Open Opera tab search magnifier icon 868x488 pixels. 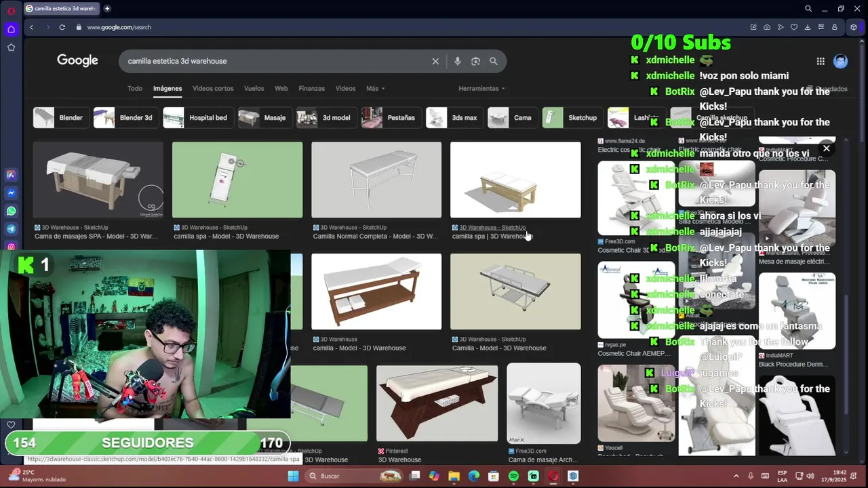[808, 9]
